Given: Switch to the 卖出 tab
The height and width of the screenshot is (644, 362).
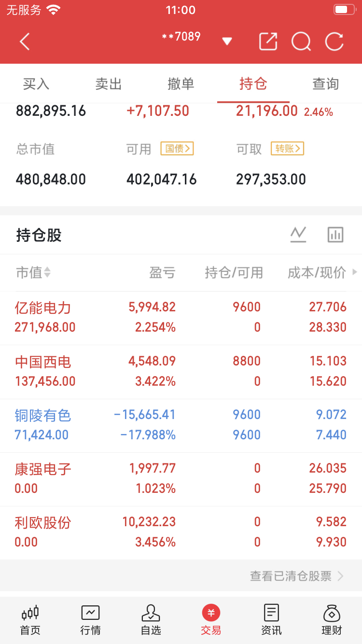Looking at the screenshot, I should pos(109,84).
